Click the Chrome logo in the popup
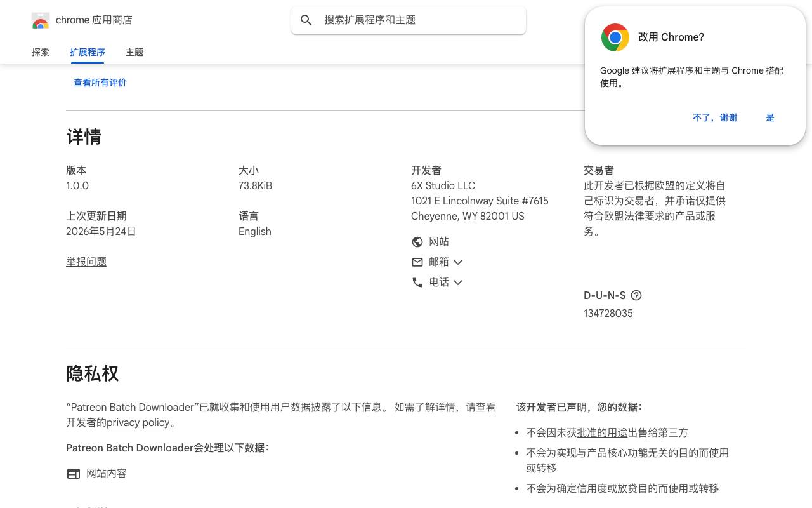This screenshot has width=812, height=508. click(615, 37)
